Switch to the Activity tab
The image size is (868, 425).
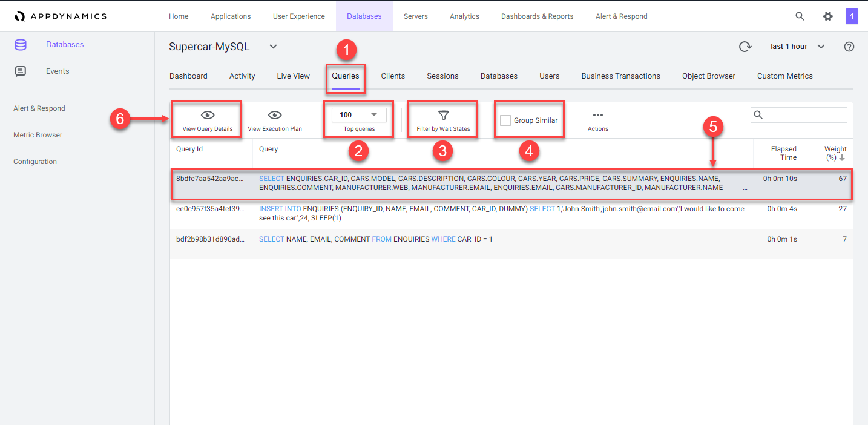[242, 76]
